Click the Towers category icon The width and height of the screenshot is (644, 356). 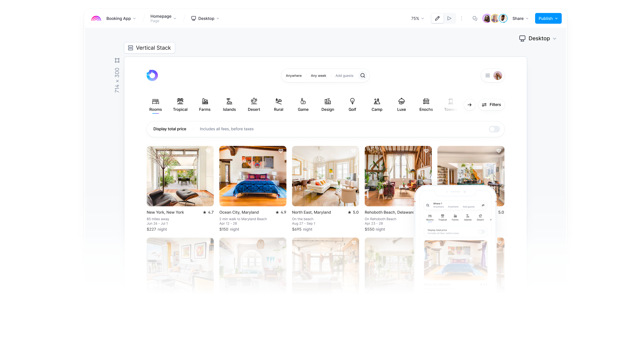[451, 101]
